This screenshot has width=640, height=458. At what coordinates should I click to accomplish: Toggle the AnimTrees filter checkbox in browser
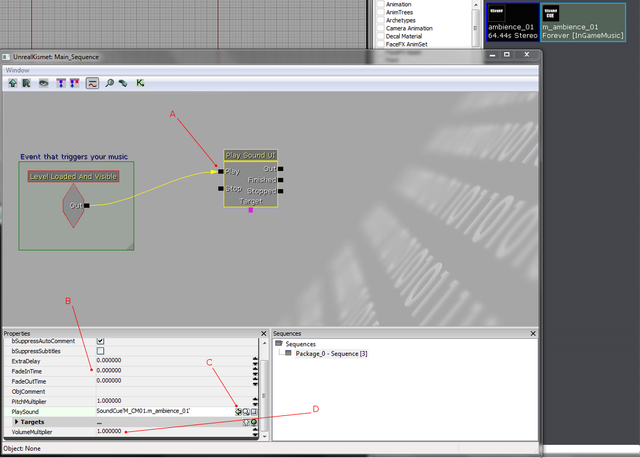pyautogui.click(x=380, y=12)
